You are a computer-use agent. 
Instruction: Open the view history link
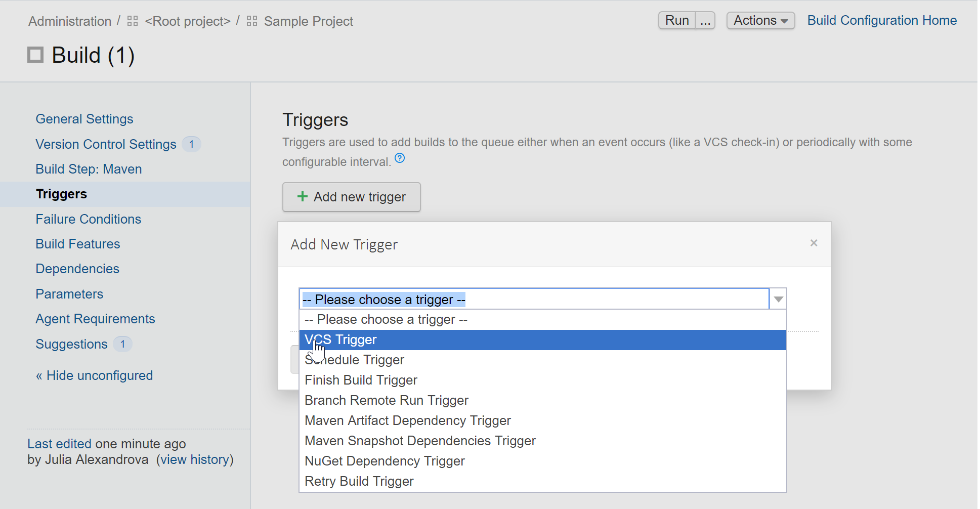(195, 459)
